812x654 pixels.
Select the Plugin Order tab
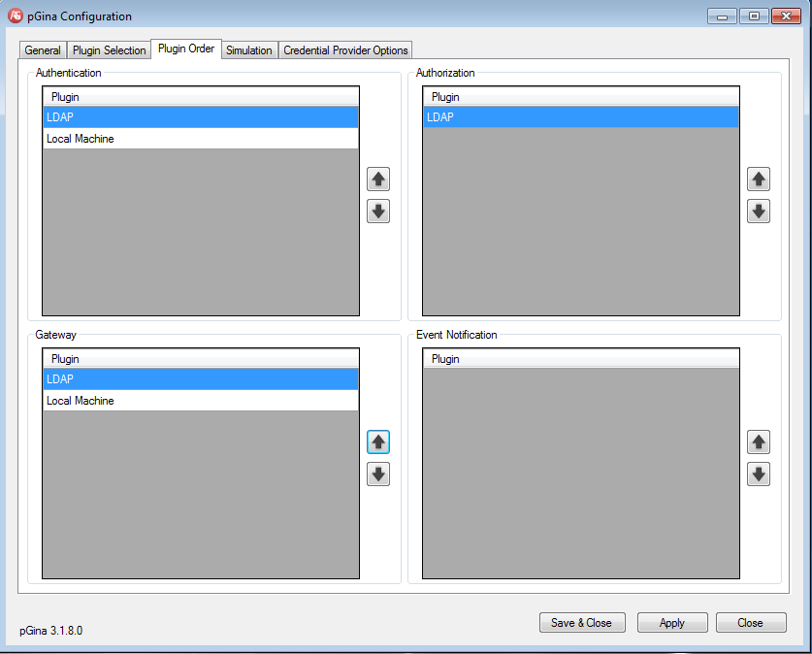tap(186, 49)
